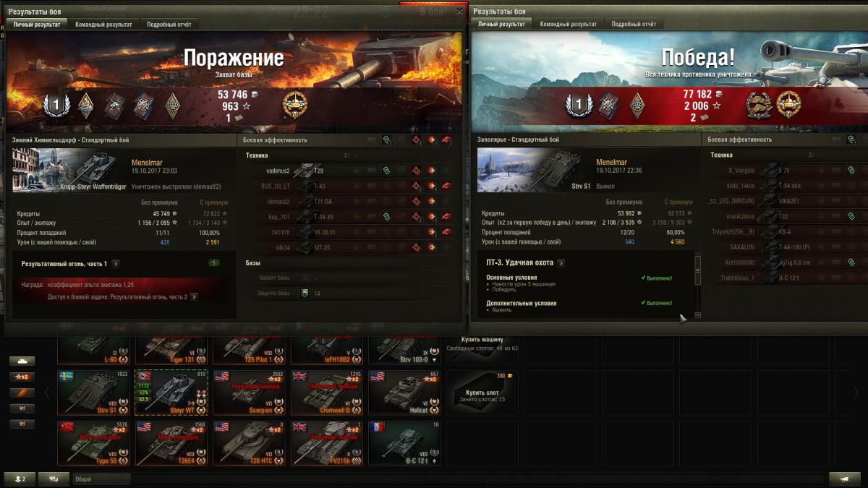
Task: Expand ПТ-3. Удачная охота mission details
Action: 561,263
